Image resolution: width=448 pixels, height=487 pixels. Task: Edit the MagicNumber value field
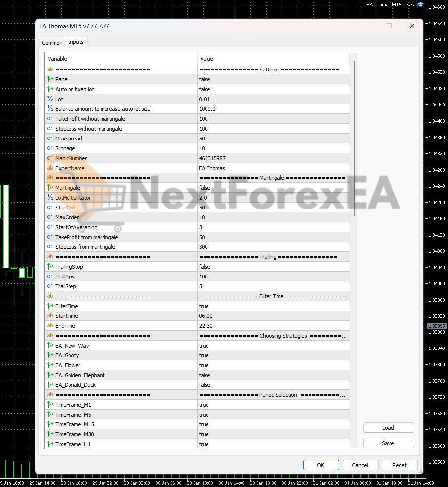(x=273, y=158)
